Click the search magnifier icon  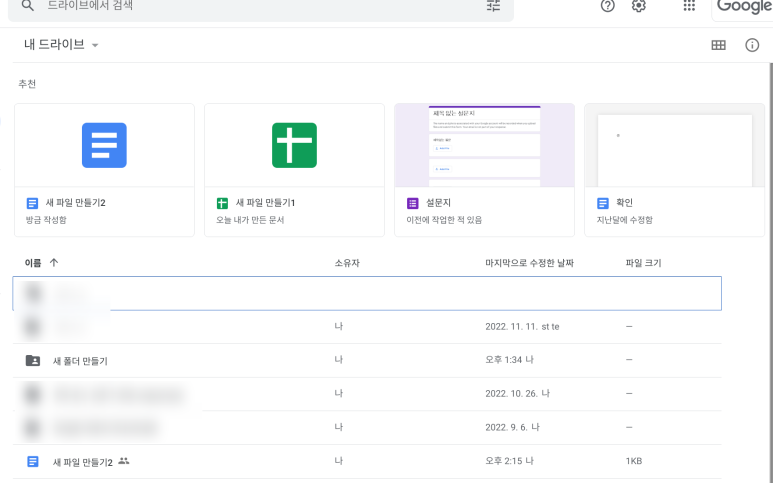coord(28,6)
